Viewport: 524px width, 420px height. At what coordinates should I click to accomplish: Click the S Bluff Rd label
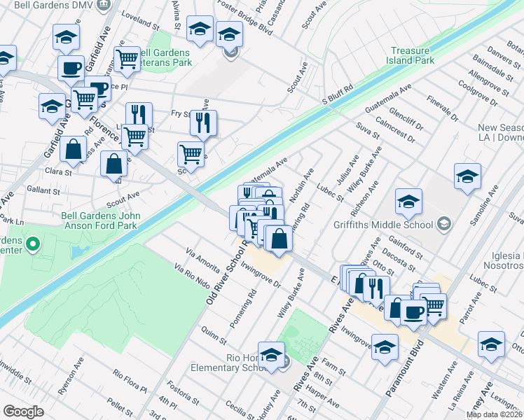(338, 94)
